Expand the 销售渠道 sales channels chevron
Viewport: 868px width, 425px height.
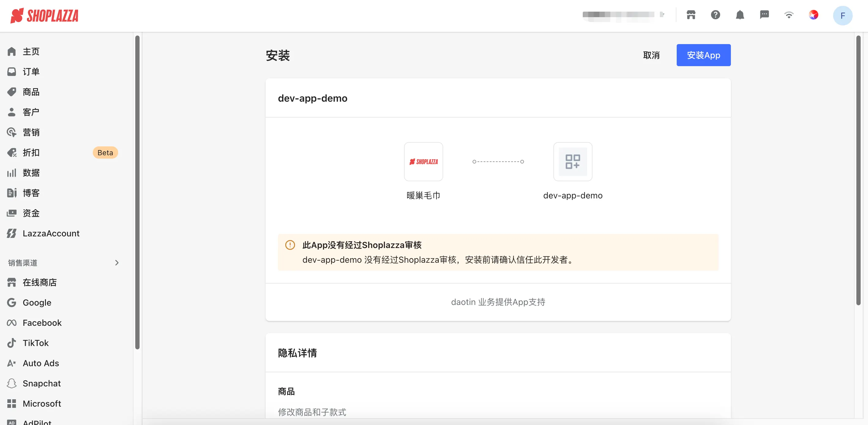pyautogui.click(x=117, y=262)
